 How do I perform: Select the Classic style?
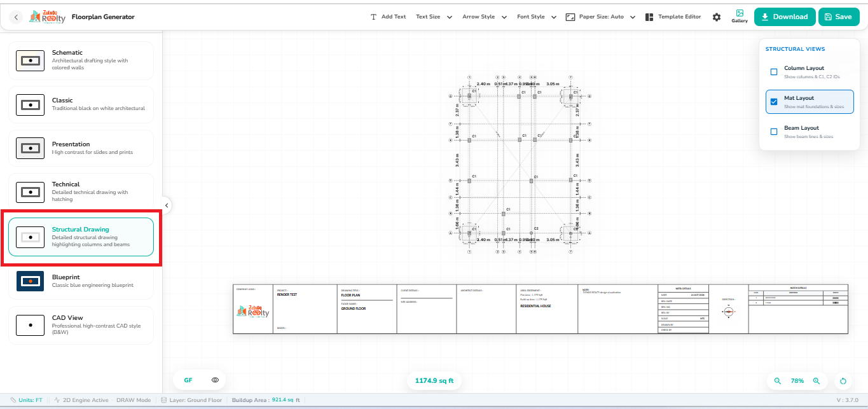pyautogui.click(x=81, y=104)
